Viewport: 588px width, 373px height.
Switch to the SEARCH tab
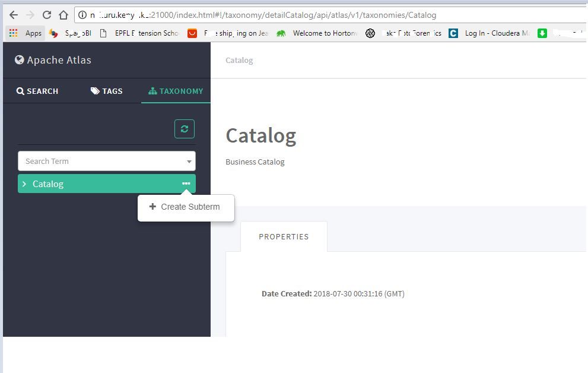37,91
